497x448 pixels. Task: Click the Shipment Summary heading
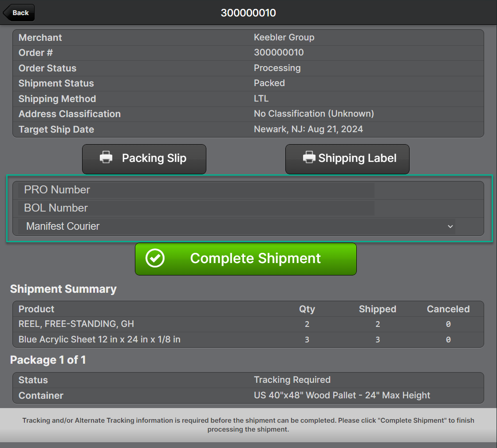(x=63, y=289)
